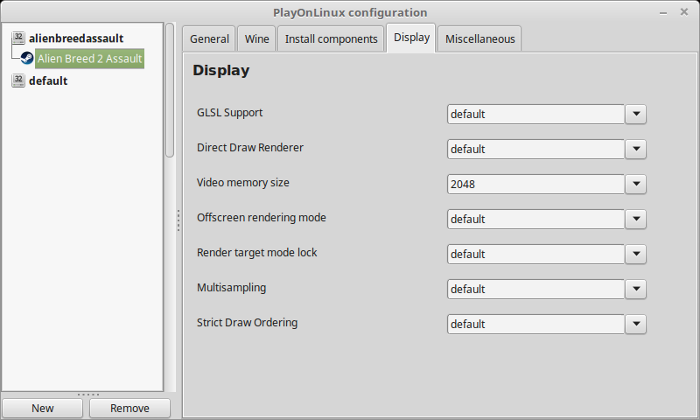Viewport: 700px width, 420px height.
Task: Click the Multisampling value field
Action: pos(536,289)
